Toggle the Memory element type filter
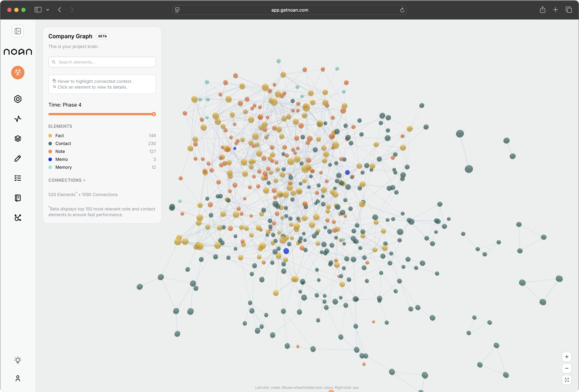 click(63, 167)
